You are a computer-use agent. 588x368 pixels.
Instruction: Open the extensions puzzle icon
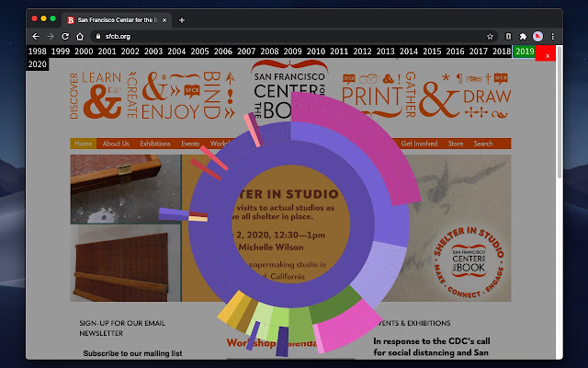(x=523, y=36)
